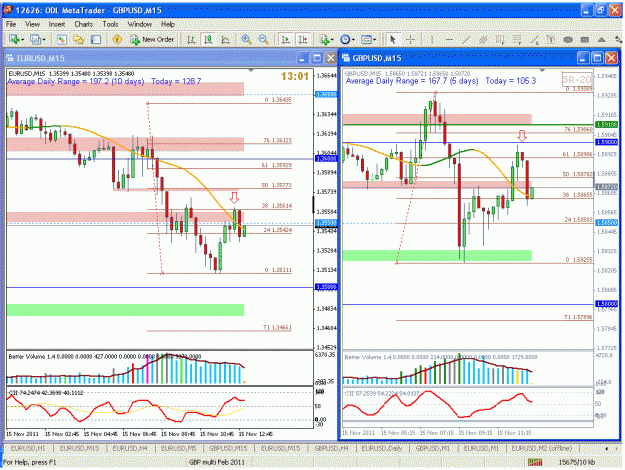Image resolution: width=625 pixels, height=470 pixels.
Task: Show the Terminal panel icon
Action: point(96,39)
